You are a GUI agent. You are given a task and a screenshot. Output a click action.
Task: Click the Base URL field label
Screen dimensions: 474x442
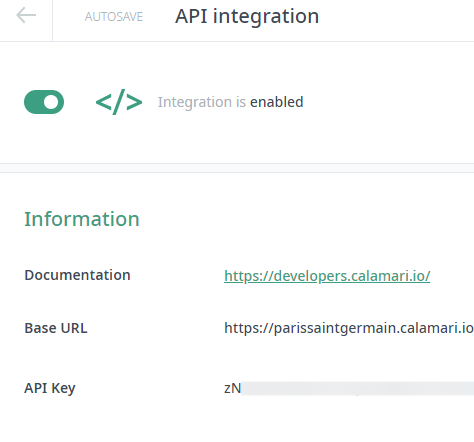coord(56,328)
